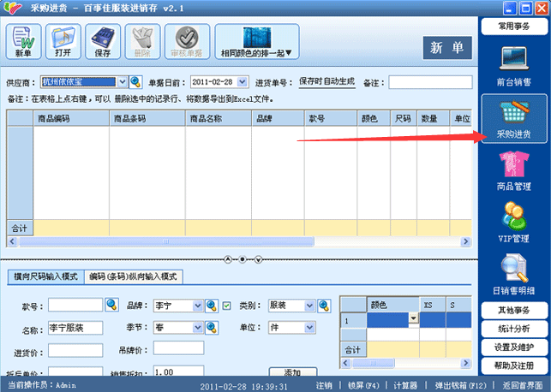Viewport: 551px width, 392px height.
Task: Expand the 品牌 brand dropdown
Action: coord(198,306)
